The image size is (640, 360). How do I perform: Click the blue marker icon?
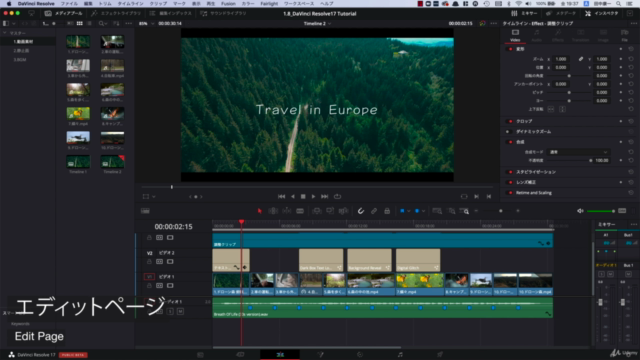click(417, 211)
